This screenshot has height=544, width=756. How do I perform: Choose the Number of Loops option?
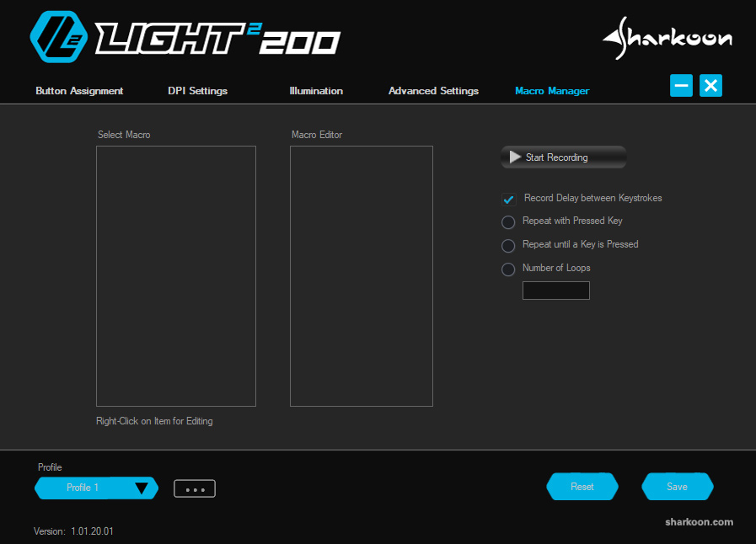coord(508,269)
